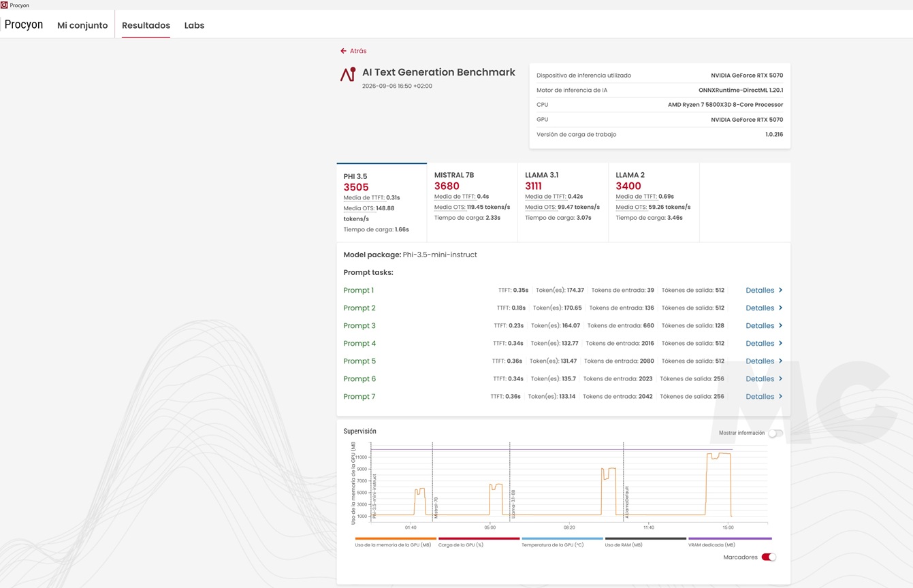Viewport: 913px width, 588px height.
Task: Click the Supervisión chart heading
Action: 359,431
